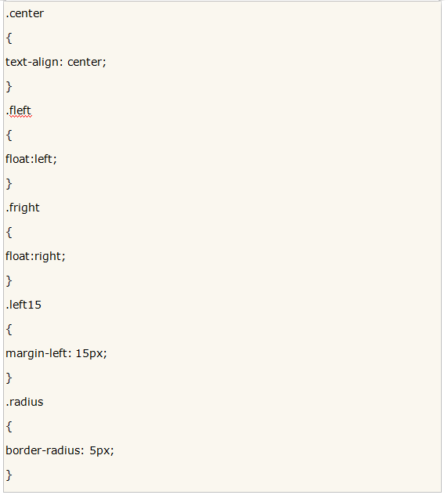Viewport: 448px width, 495px height.
Task: Place cursor in float:right; line
Action: click(36, 256)
